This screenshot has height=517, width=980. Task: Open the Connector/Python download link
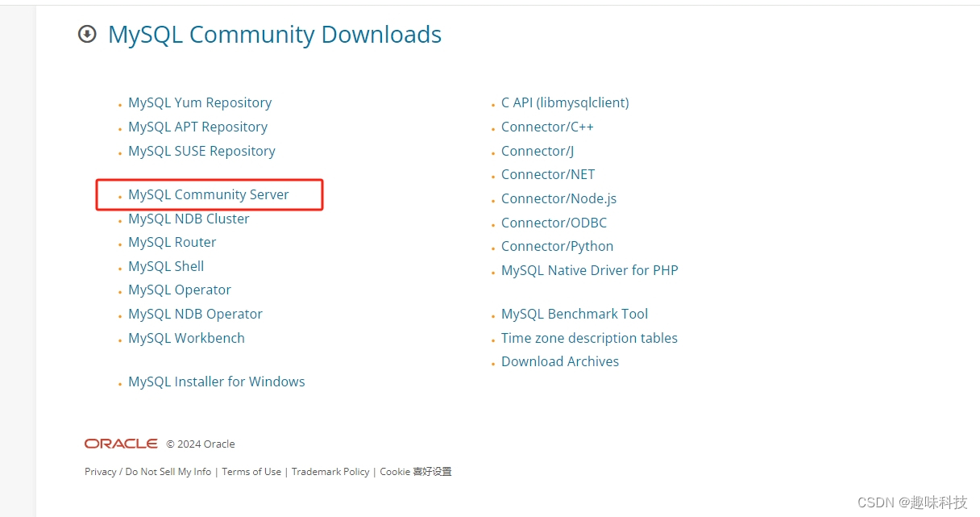pyautogui.click(x=557, y=246)
